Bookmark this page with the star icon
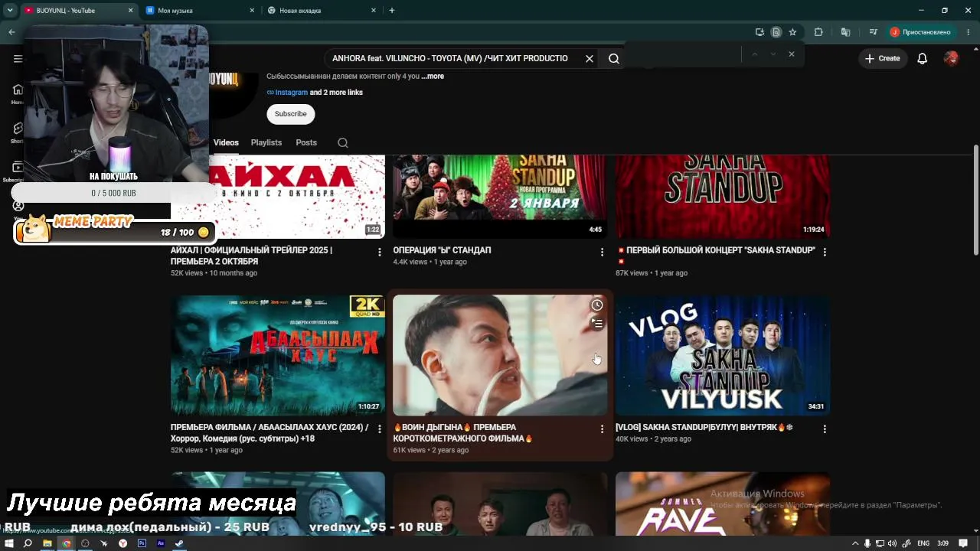This screenshot has width=980, height=551. coord(792,32)
